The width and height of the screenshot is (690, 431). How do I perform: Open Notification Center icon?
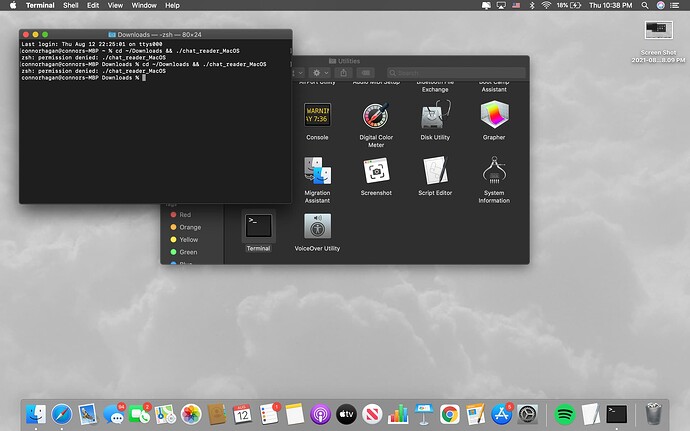[675, 5]
